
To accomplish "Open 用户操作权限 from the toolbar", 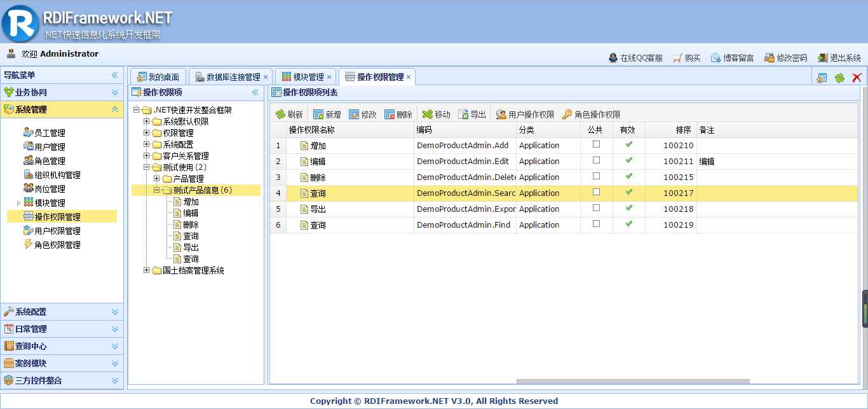I will click(x=526, y=114).
